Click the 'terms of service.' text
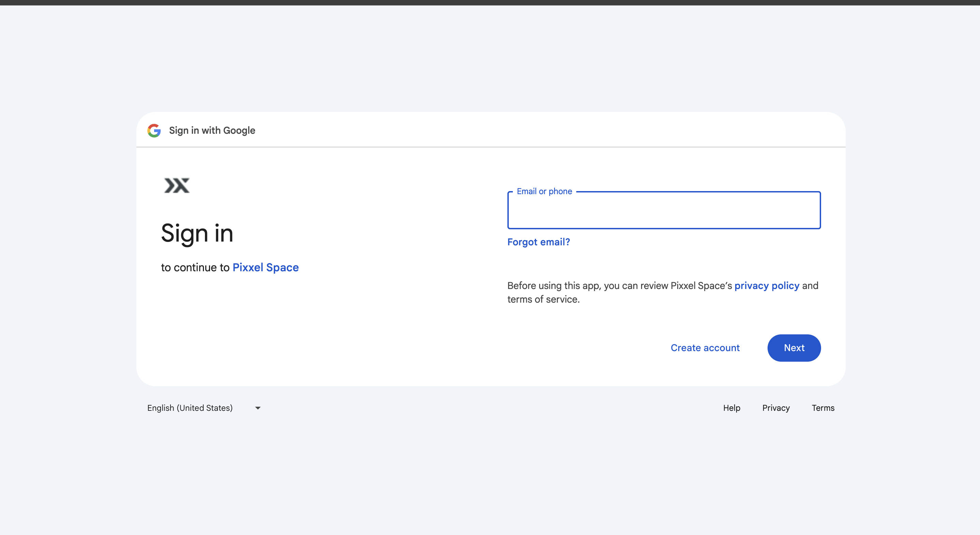 click(543, 299)
